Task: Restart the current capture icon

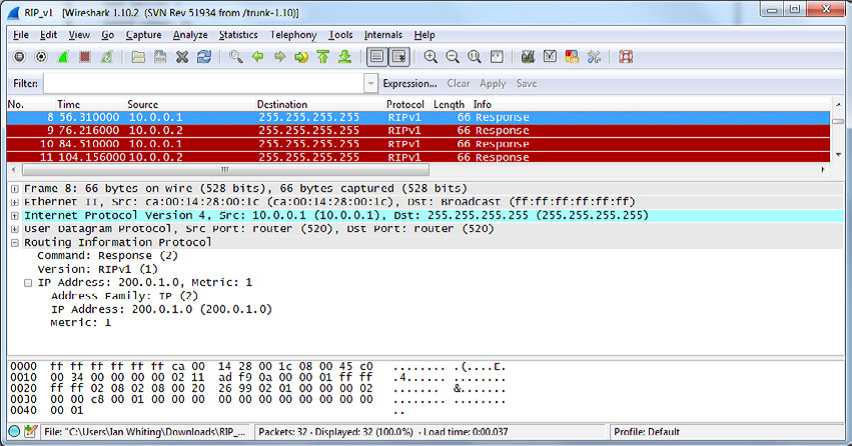Action: coord(107,56)
